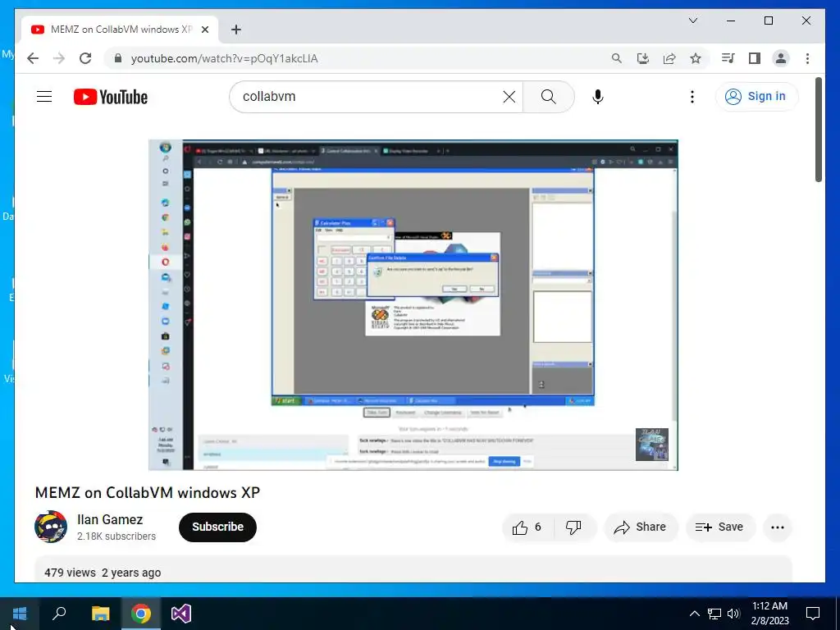Open the tab search dropdown arrow

[x=693, y=21]
